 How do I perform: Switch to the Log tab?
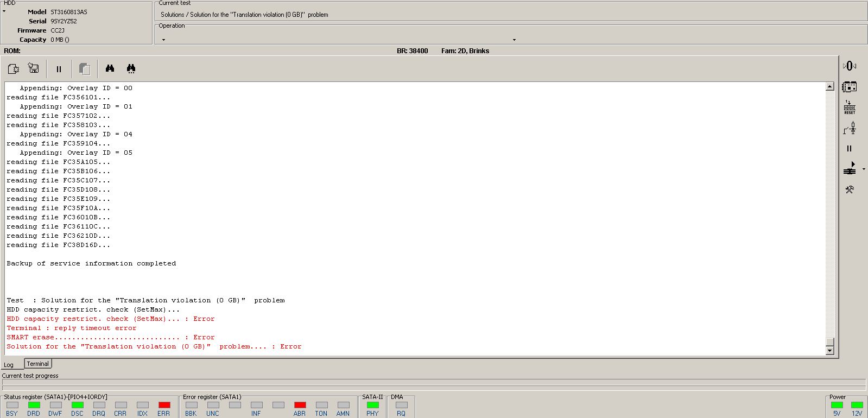coord(9,365)
